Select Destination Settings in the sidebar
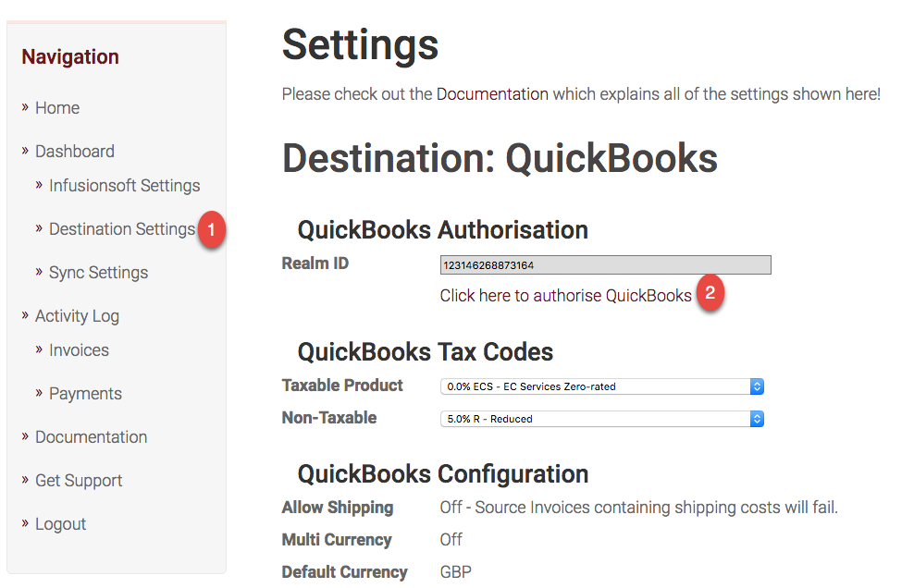914x588 pixels. click(122, 229)
